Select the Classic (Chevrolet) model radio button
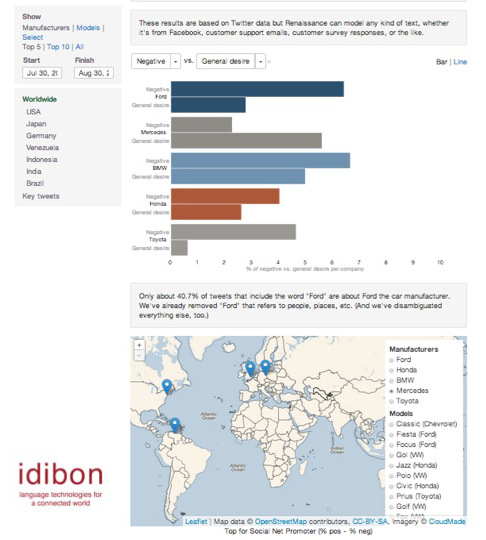Screen dimensions: 486x540 pyautogui.click(x=391, y=425)
